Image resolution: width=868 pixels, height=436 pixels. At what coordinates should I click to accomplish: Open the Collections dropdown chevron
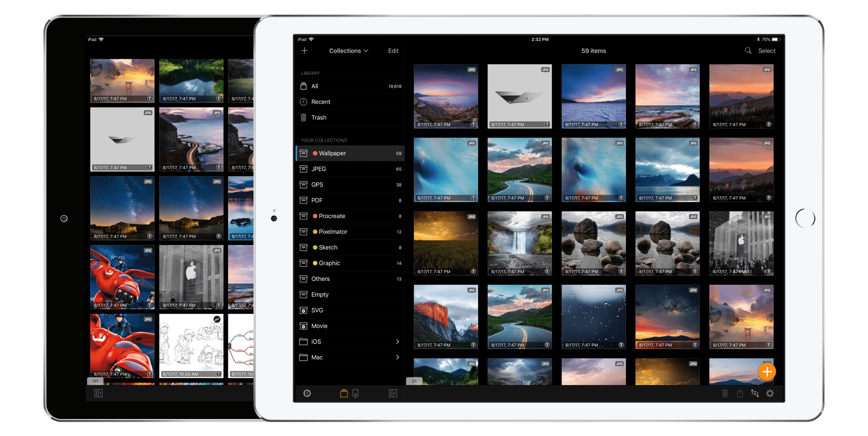[x=366, y=51]
